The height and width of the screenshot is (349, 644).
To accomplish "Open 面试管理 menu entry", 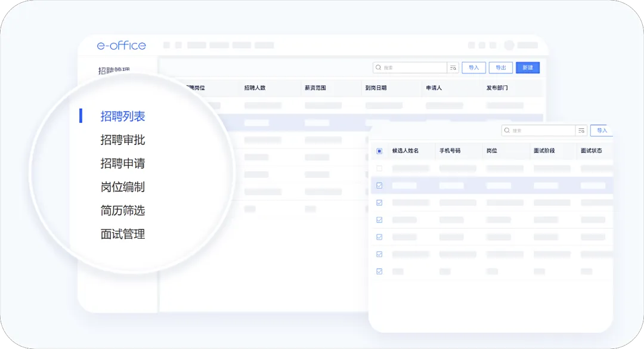I will point(123,234).
